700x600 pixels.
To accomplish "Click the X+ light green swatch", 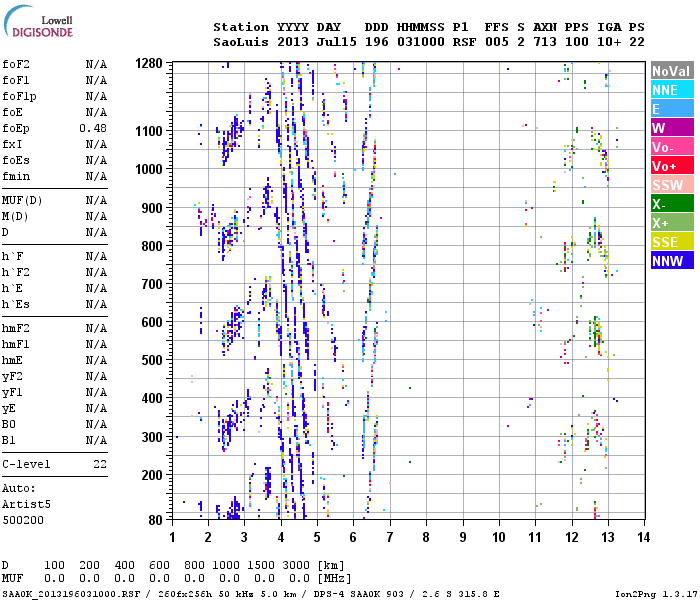I will point(672,223).
